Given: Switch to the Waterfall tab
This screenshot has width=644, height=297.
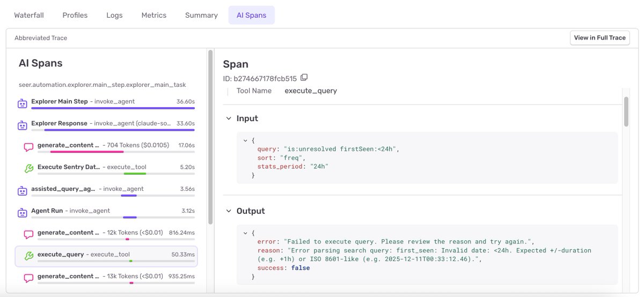Looking at the screenshot, I should pos(30,15).
